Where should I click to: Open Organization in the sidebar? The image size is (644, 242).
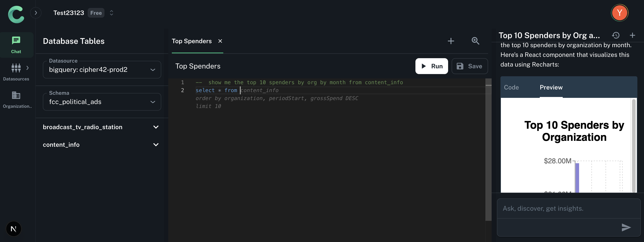tap(17, 100)
